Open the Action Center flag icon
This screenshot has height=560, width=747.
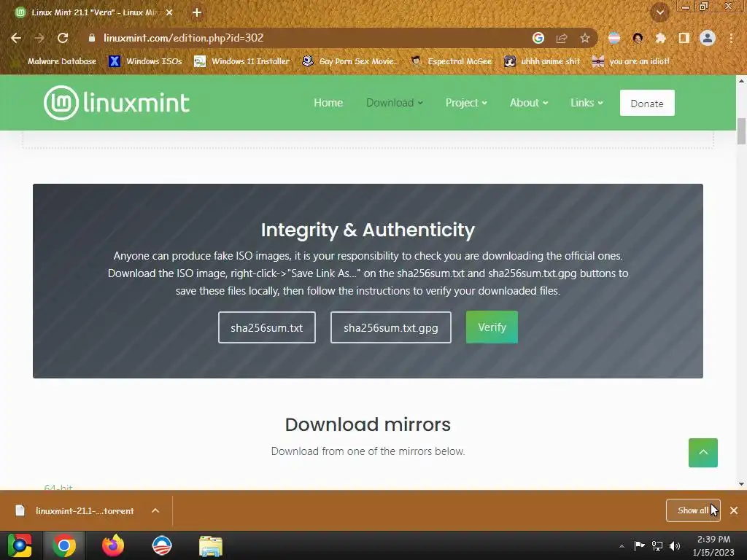tap(639, 545)
